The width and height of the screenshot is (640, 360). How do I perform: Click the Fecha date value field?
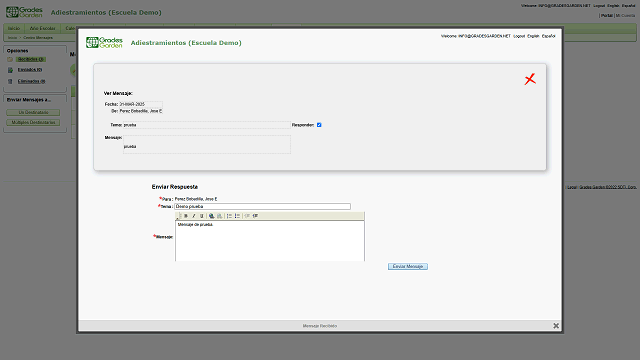(141, 104)
